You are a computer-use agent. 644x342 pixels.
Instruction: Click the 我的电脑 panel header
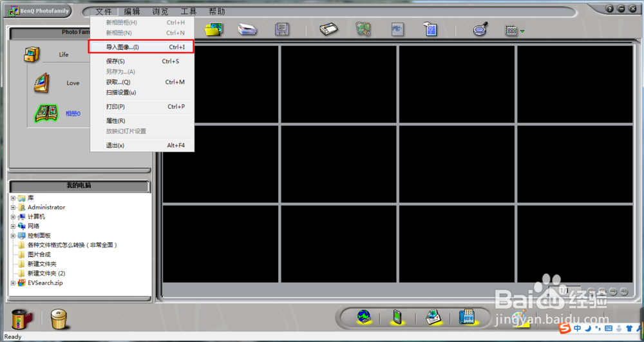click(x=79, y=185)
